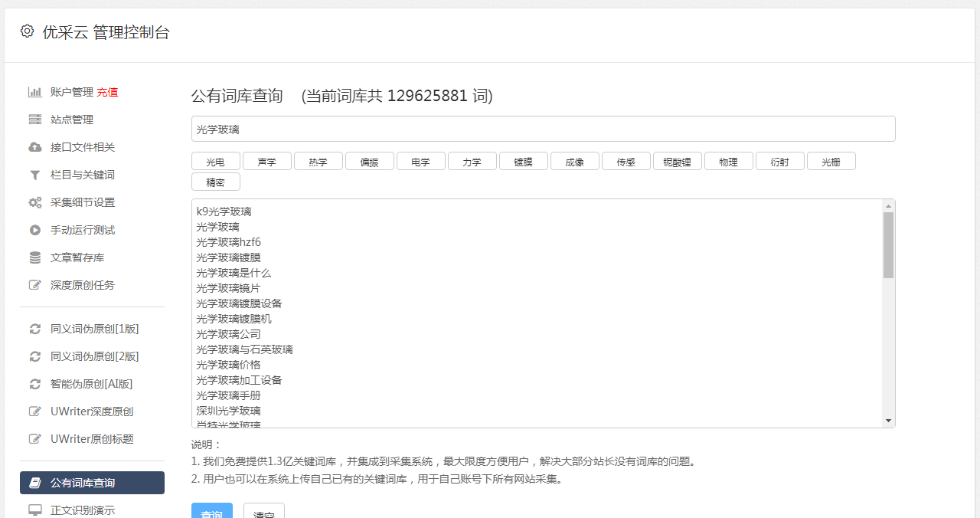Screen dimensions: 980x518
Task: Click the monitor icon beside 正文识别演示
Action: [34, 507]
